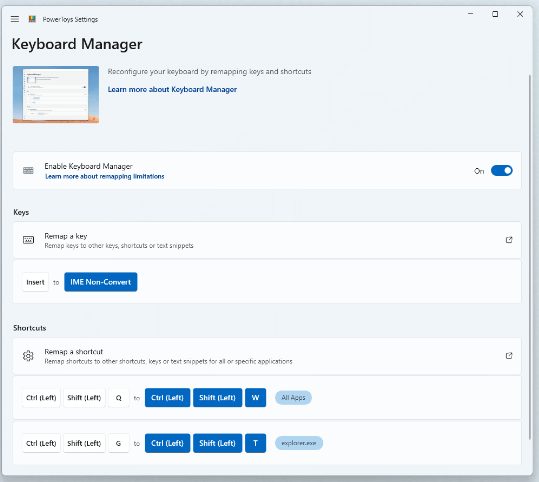539x482 pixels.
Task: Open Remap a shortcut external window icon
Action: (509, 356)
